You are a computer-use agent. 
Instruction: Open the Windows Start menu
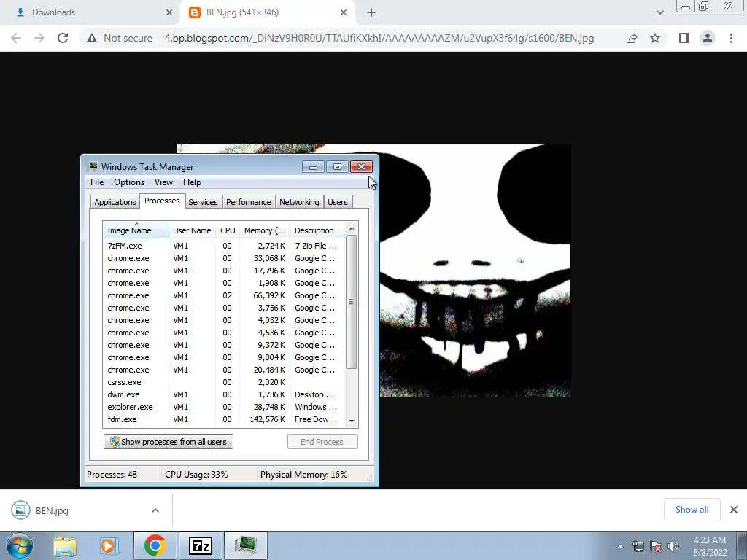20,545
